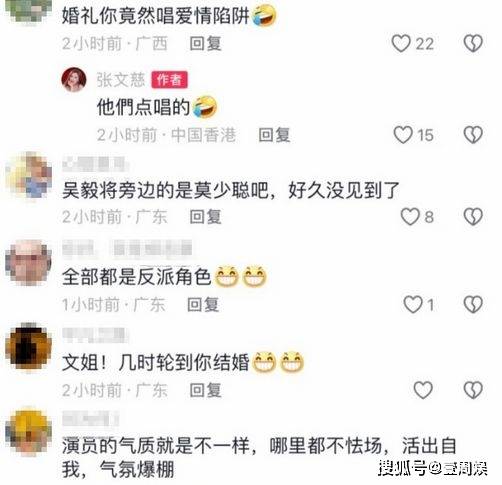Dislike the author's reply from 中国香港
This screenshot has width=502, height=485.
click(473, 135)
